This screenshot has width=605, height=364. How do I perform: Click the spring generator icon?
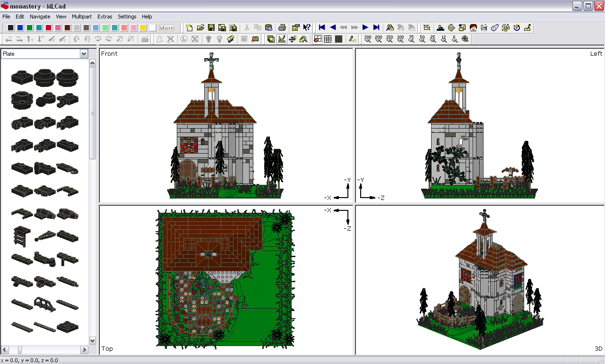[484, 27]
